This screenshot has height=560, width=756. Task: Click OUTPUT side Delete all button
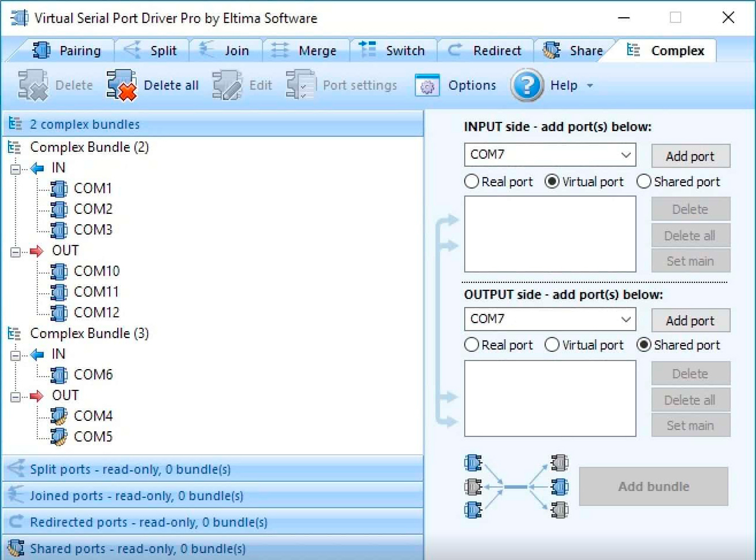point(691,400)
